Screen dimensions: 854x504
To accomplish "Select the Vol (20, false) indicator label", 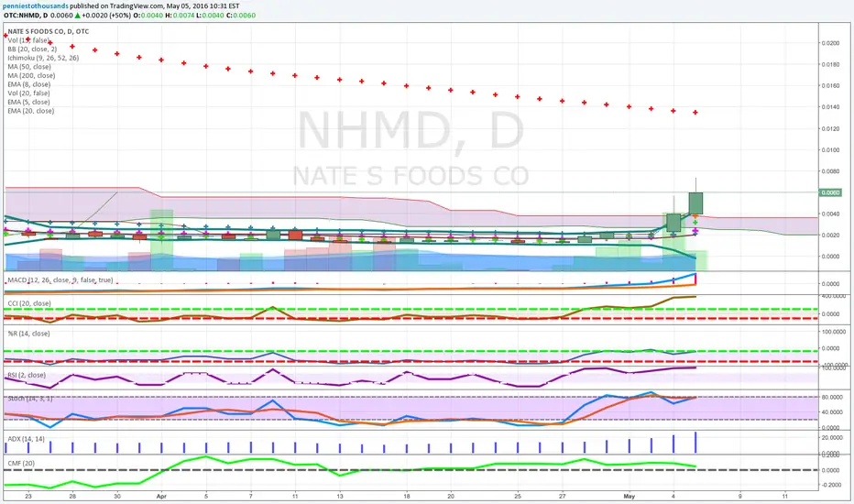I will tap(29, 93).
